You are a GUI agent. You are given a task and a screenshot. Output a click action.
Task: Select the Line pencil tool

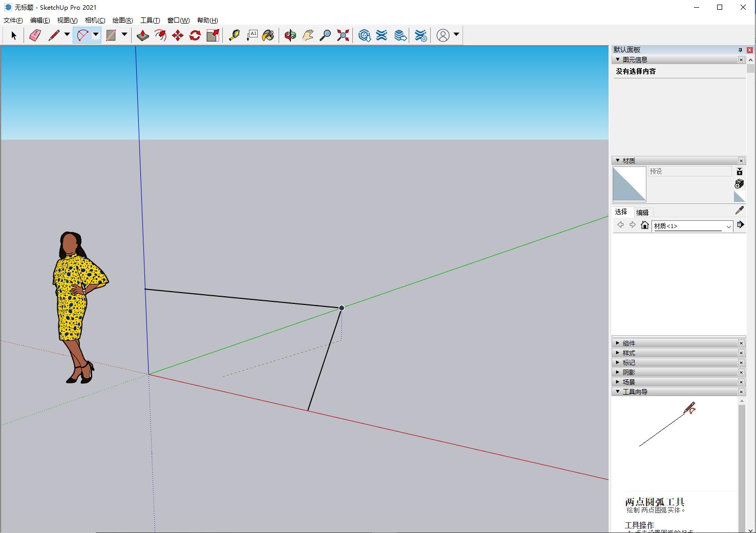pos(54,35)
